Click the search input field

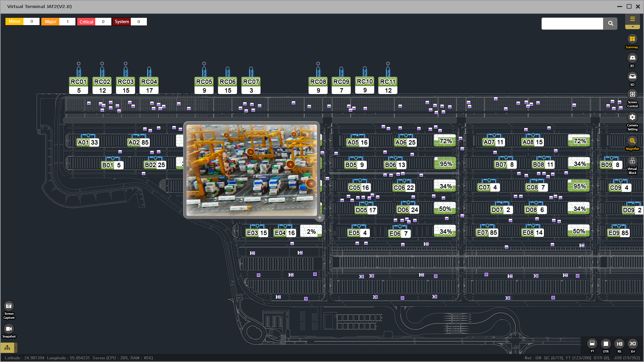(x=572, y=23)
